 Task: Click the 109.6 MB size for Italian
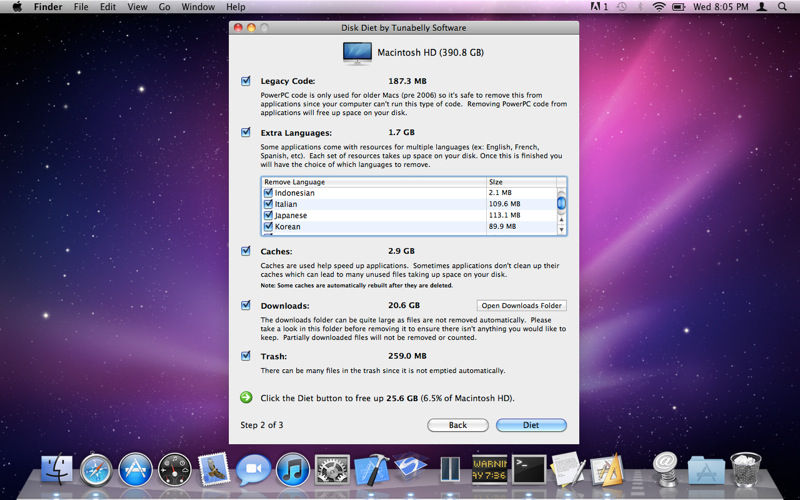[x=505, y=204]
